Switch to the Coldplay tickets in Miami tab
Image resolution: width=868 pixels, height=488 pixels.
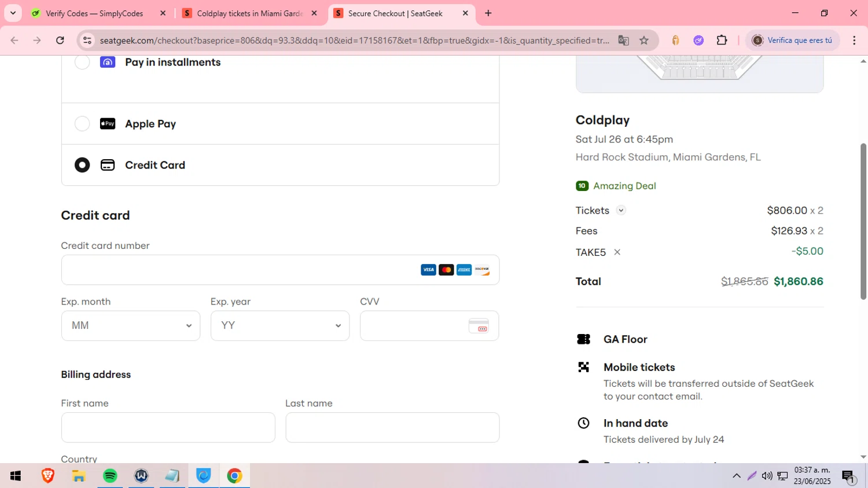[250, 13]
